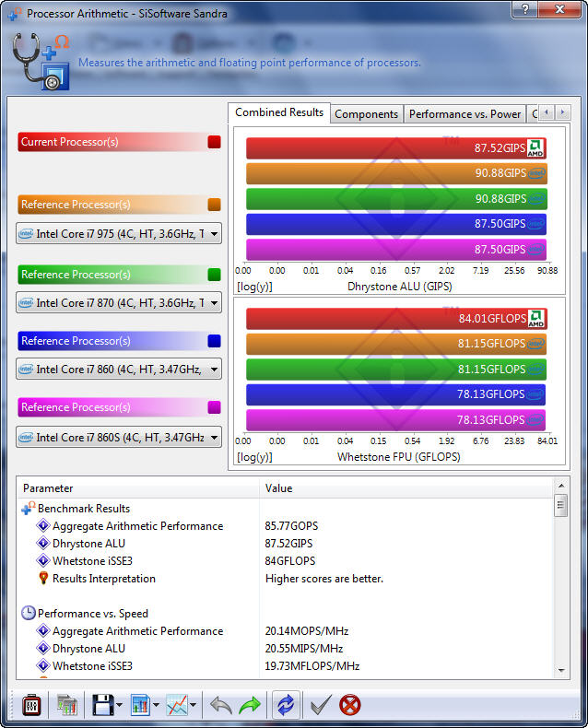Screen dimensions: 588x728
Task: Toggle the green Reference Processor checkbox
Action: tap(214, 275)
